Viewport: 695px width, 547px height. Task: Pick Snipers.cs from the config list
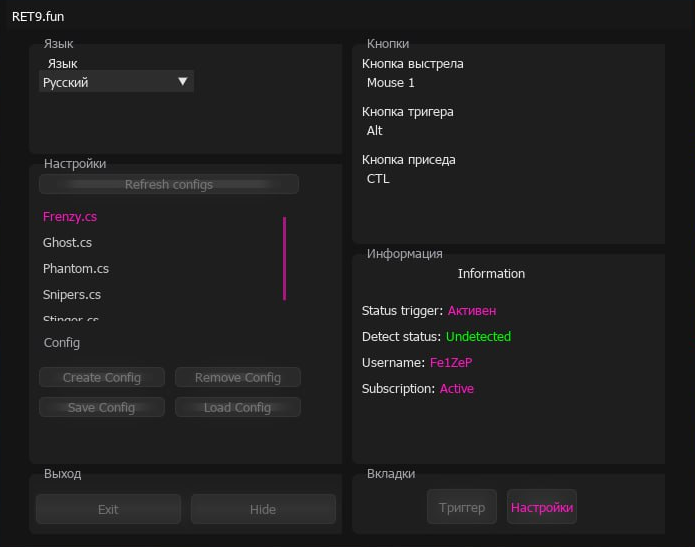tap(72, 294)
